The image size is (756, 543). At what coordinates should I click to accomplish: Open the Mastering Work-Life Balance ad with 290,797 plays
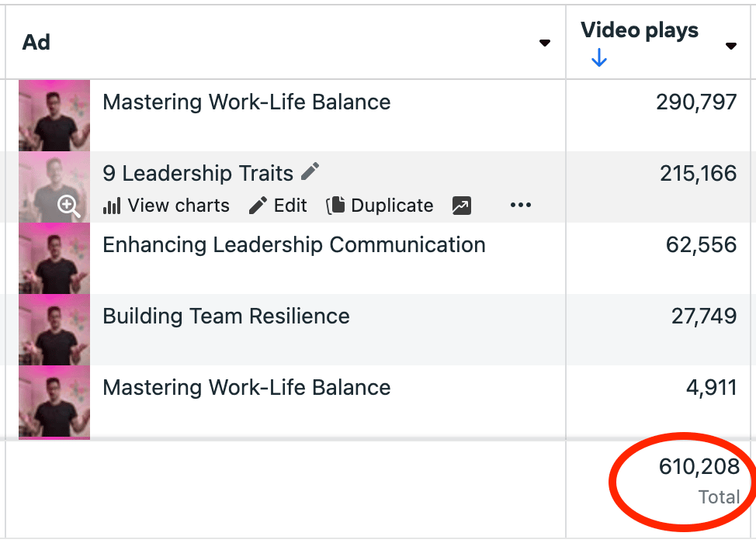pos(246,102)
